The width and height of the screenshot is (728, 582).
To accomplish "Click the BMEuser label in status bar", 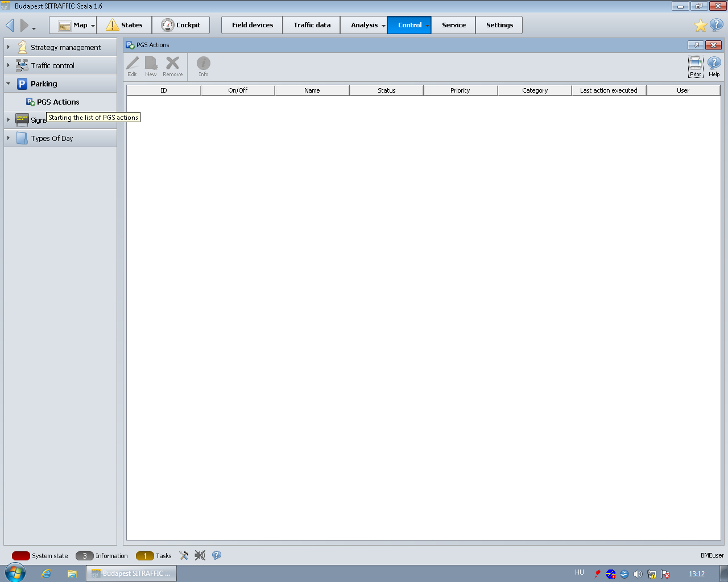I will (x=712, y=555).
